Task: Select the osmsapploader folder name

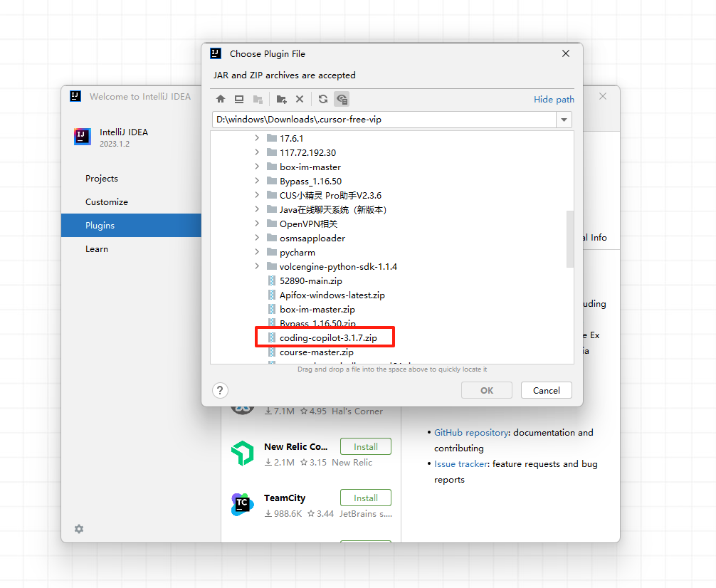Action: [312, 238]
